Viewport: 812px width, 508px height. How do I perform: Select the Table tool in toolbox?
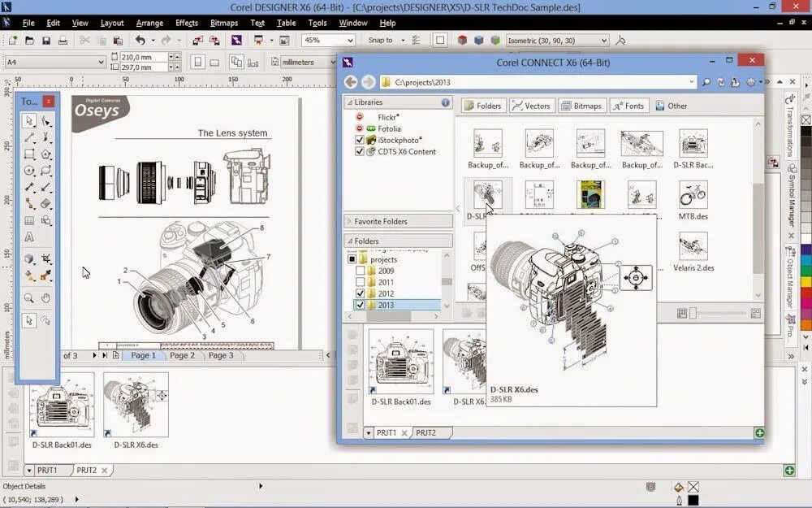point(29,220)
